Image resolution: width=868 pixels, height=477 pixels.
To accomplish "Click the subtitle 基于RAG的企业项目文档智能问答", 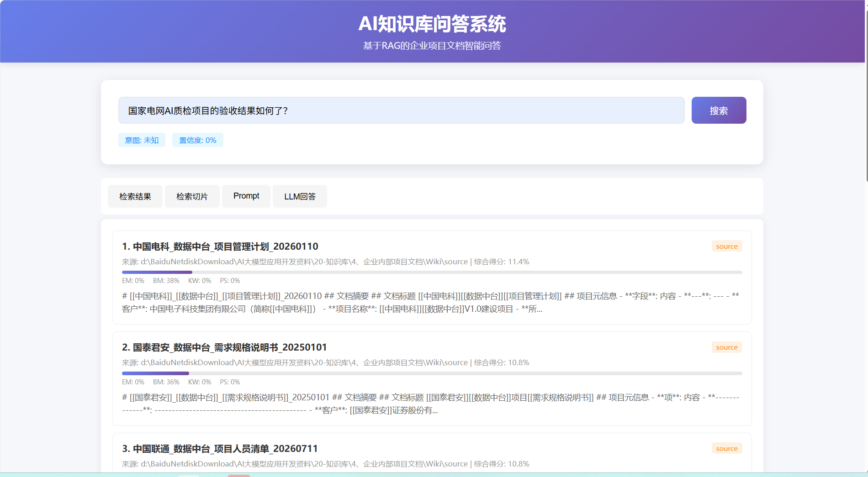I will pyautogui.click(x=432, y=46).
